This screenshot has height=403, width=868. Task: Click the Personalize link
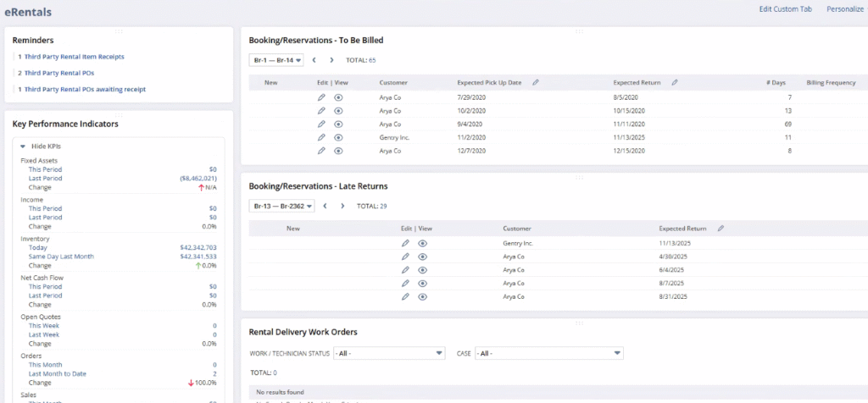pyautogui.click(x=844, y=9)
